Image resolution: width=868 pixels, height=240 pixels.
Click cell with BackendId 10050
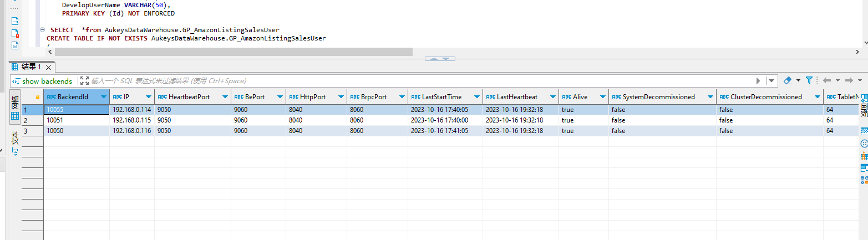point(77,131)
